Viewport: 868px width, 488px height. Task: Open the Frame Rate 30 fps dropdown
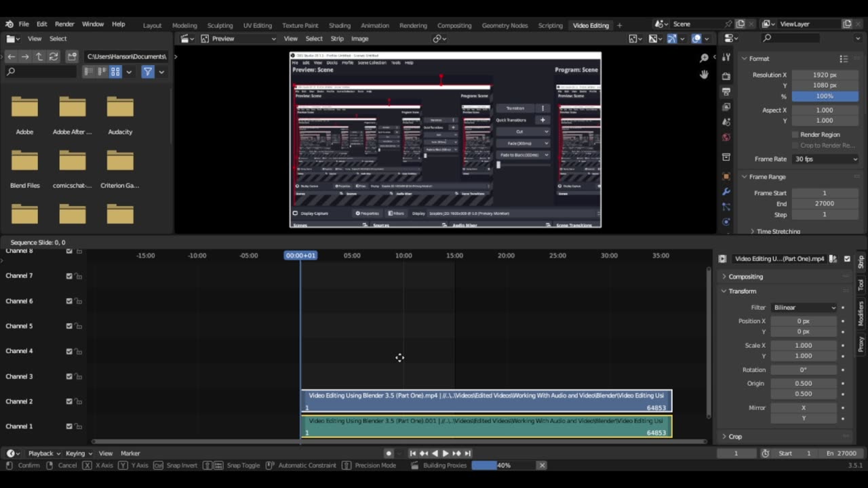825,159
